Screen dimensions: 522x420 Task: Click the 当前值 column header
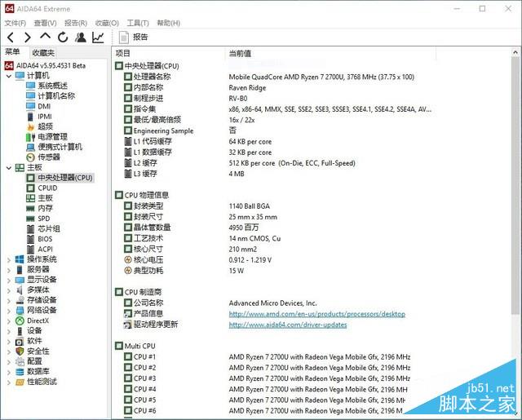240,53
